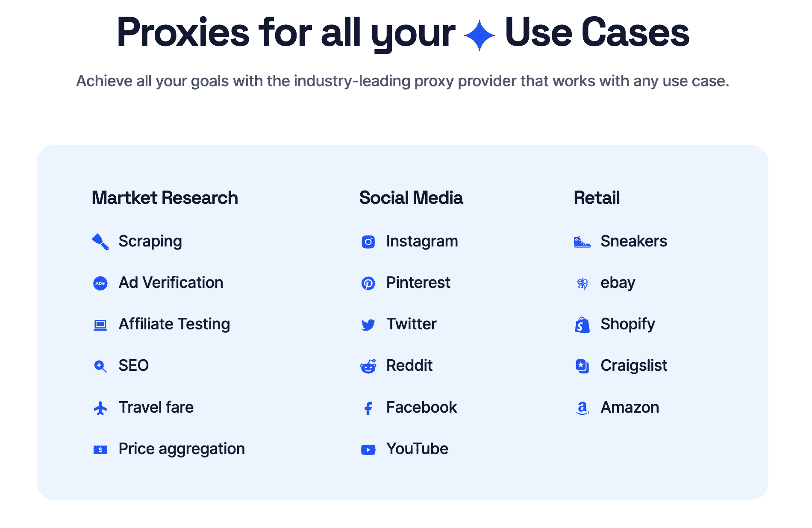The width and height of the screenshot is (812, 528).
Task: Click the magnifier icon beside SEO
Action: [x=100, y=366]
